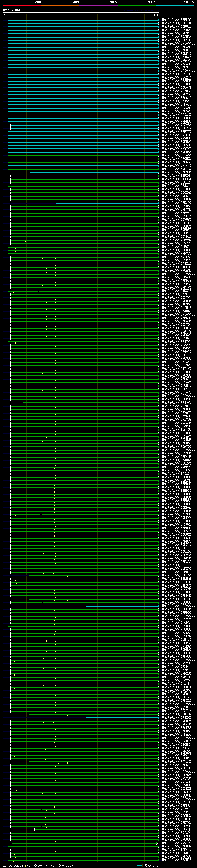Open hit UniRef100_A7P8H9
The height and width of the screenshot is (868, 197).
pos(177,47)
